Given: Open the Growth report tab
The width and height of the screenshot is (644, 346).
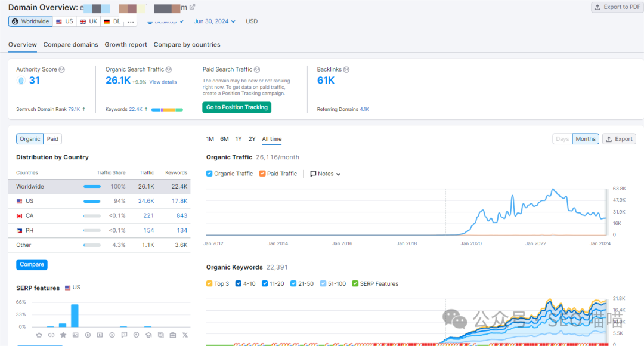Looking at the screenshot, I should click(126, 45).
